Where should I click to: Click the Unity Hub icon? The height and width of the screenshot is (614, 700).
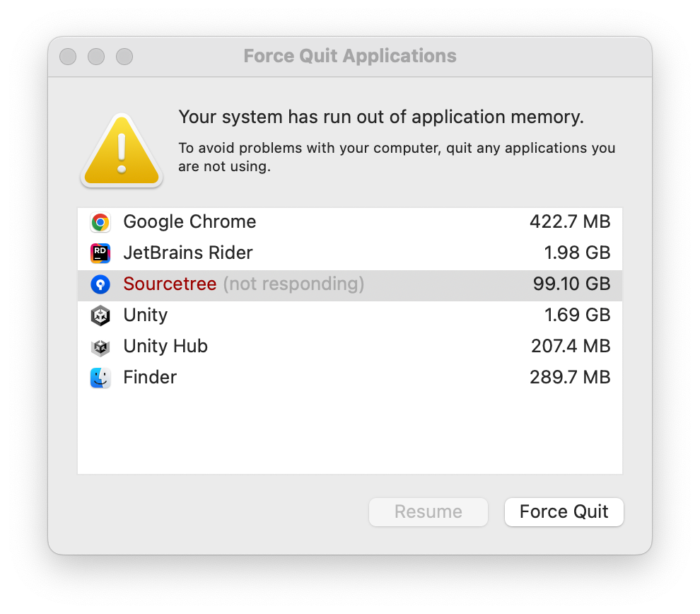click(x=100, y=347)
